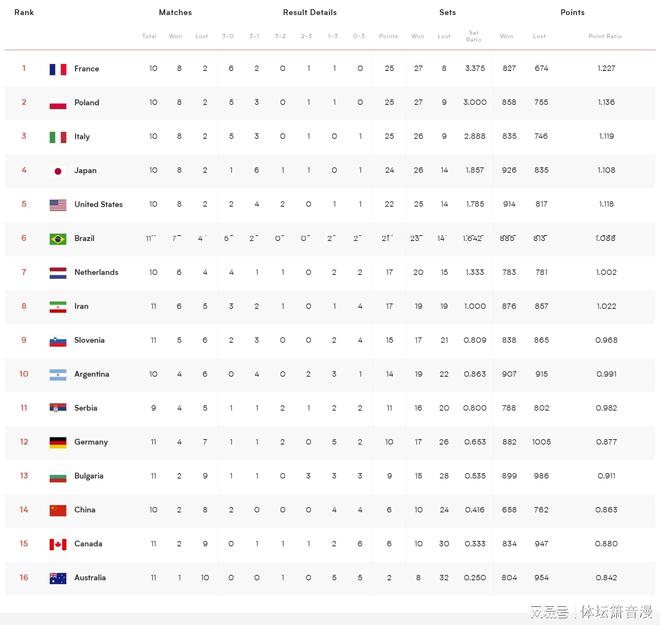The image size is (660, 625).
Task: Click the Slovenia flag icon
Action: coord(57,341)
